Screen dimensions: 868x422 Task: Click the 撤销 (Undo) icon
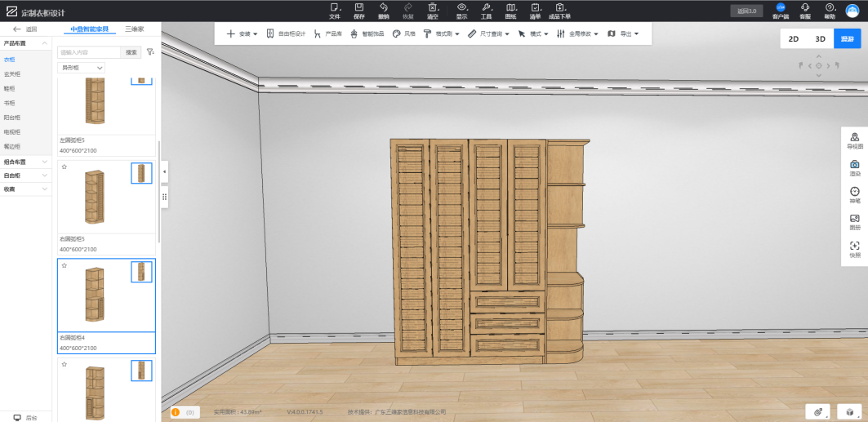pos(384,7)
